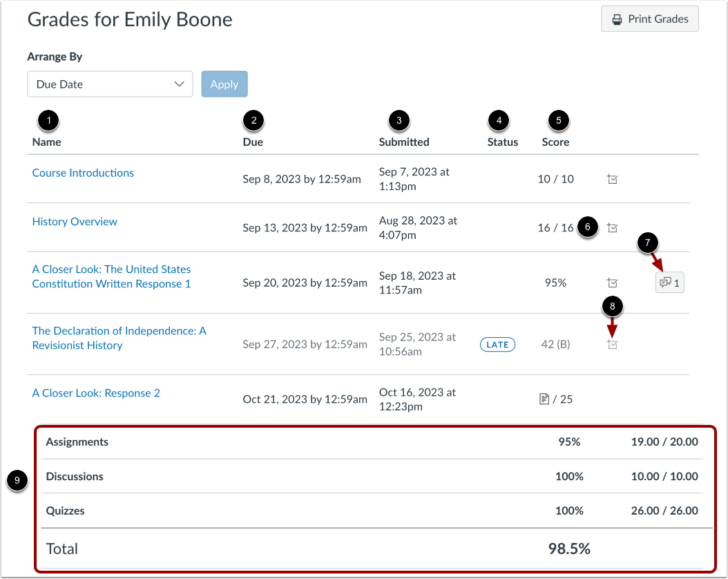Click the Discussions points 10.00 / 10.00
Viewport: 728px width, 579px height.
[664, 476]
